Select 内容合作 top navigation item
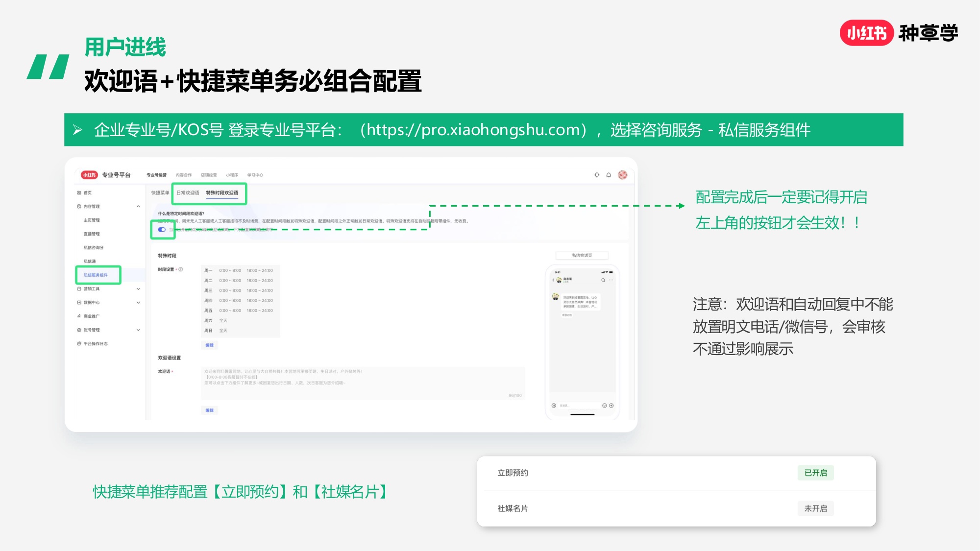The width and height of the screenshot is (980, 551). tap(184, 175)
